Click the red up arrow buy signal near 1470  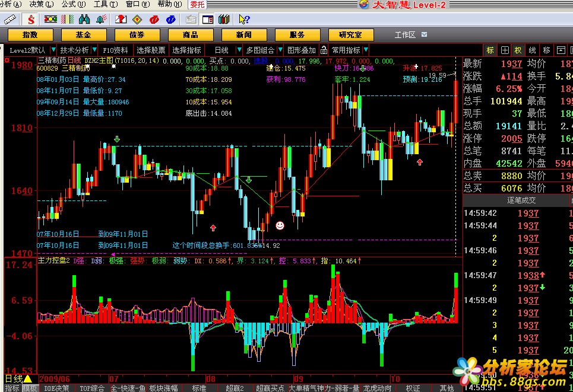[x=213, y=228]
